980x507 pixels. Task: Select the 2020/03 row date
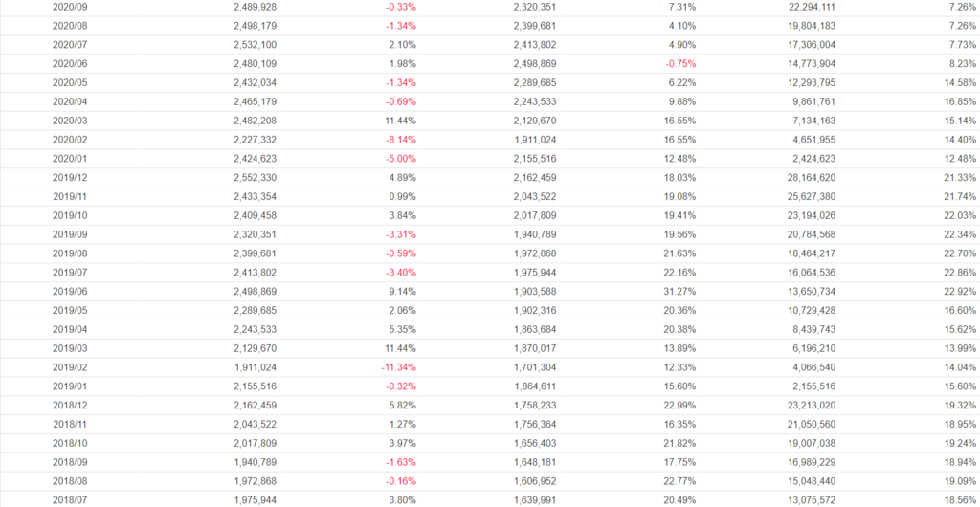pos(69,121)
